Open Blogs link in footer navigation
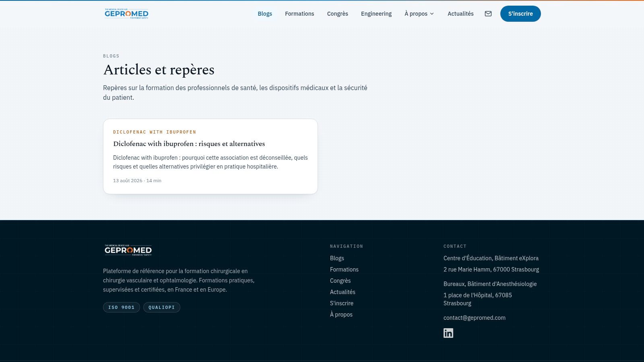The width and height of the screenshot is (644, 362). tap(337, 258)
